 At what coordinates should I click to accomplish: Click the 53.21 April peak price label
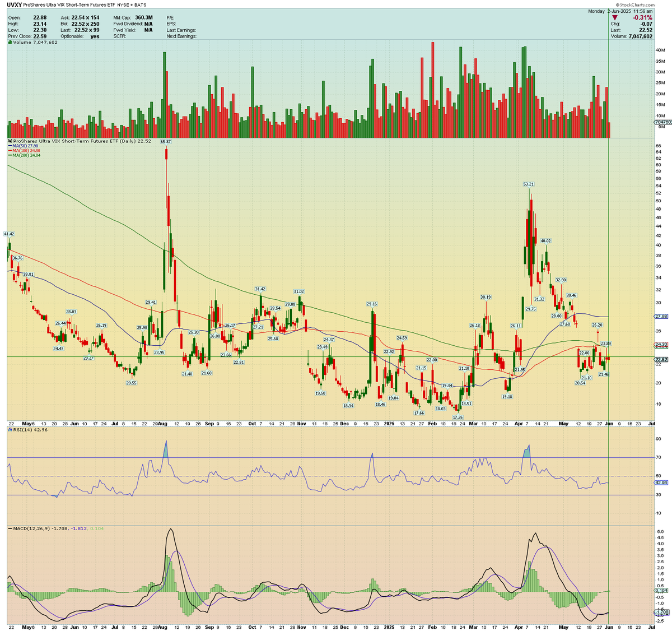(x=528, y=184)
